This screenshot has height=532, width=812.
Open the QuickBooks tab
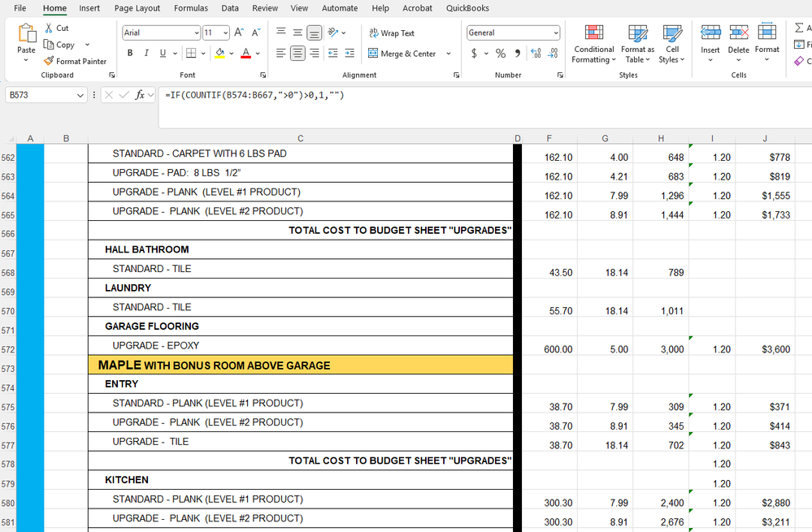[x=467, y=8]
